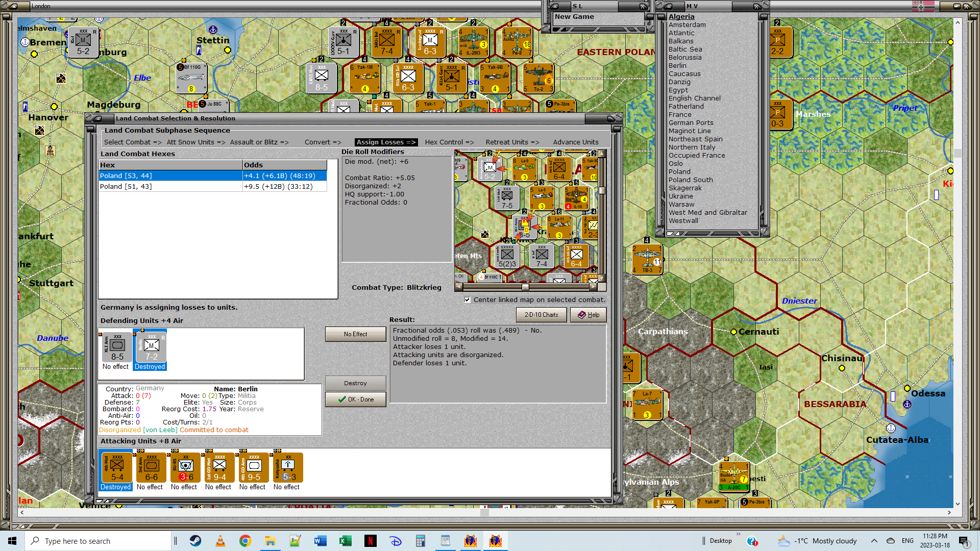Viewport: 980px width, 551px height.
Task: Open Microsoft Word from taskbar
Action: coord(321,541)
